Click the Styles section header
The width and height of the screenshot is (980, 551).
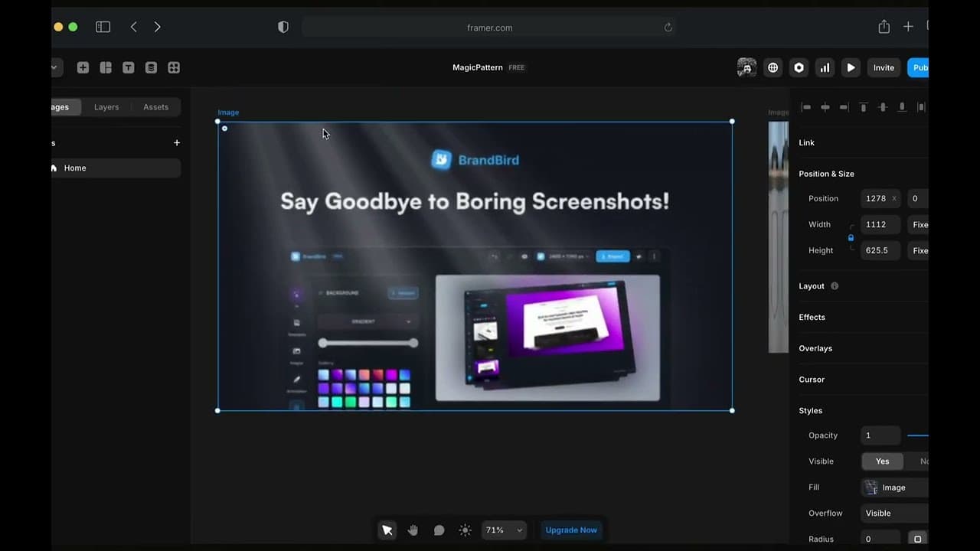pos(810,411)
